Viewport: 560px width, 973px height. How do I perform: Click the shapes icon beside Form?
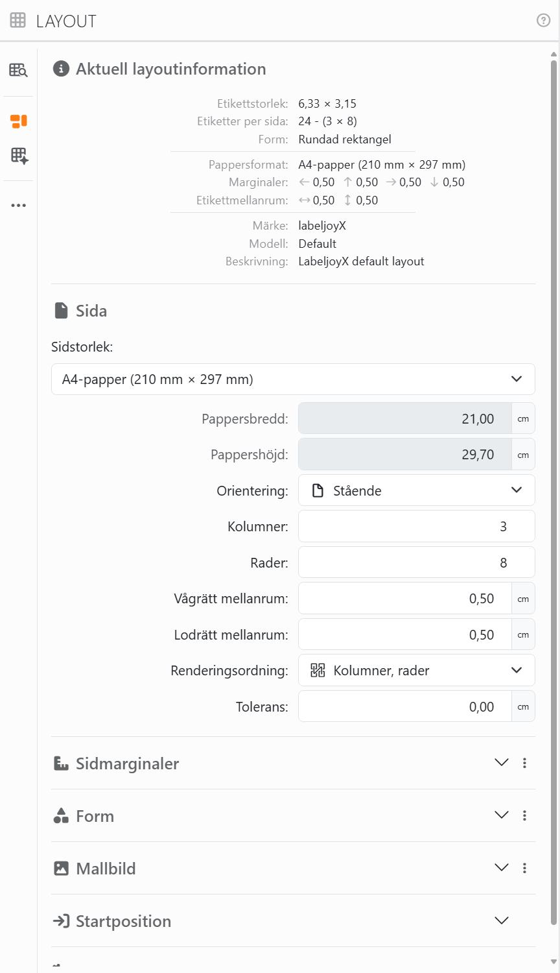(61, 815)
